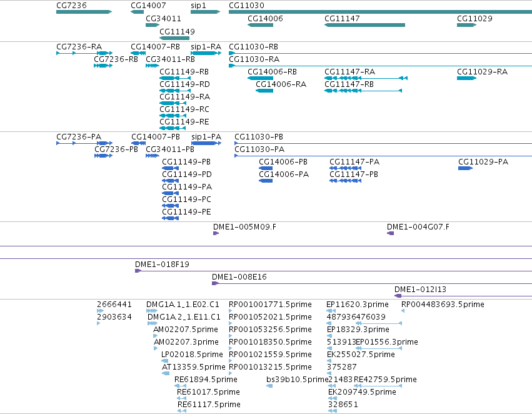Select the CG11030-RA transcript label
The height and width of the screenshot is (414, 532).
coord(254,59)
